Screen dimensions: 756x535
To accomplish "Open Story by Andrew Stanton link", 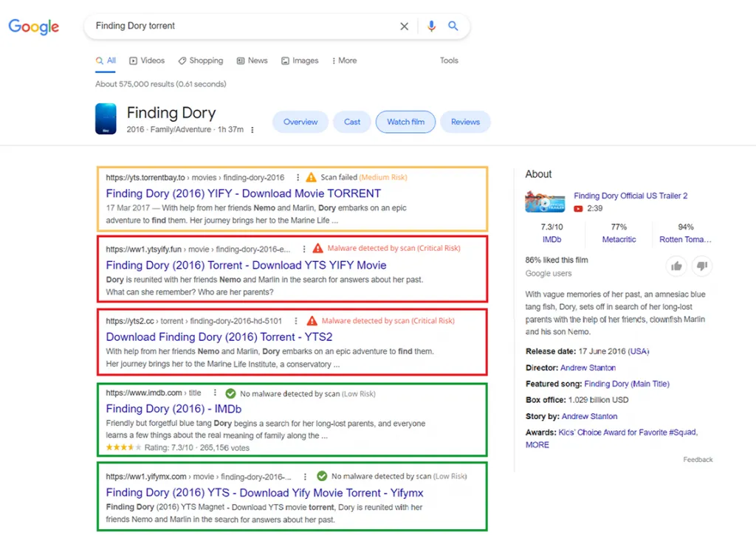I will pyautogui.click(x=589, y=416).
